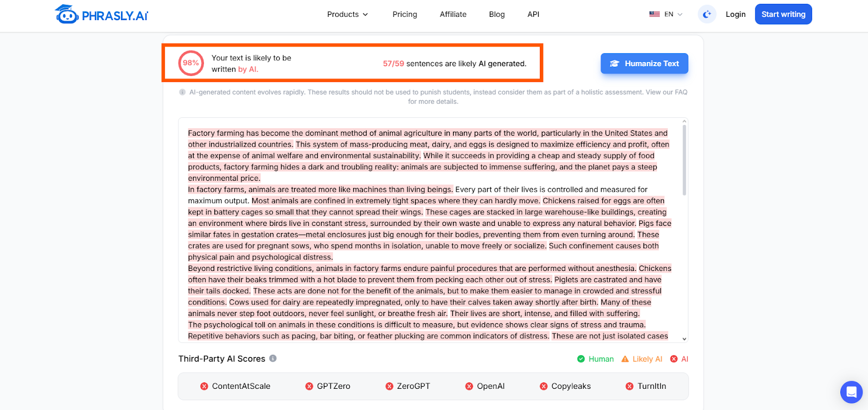Go to the Pricing page

pyautogui.click(x=405, y=15)
